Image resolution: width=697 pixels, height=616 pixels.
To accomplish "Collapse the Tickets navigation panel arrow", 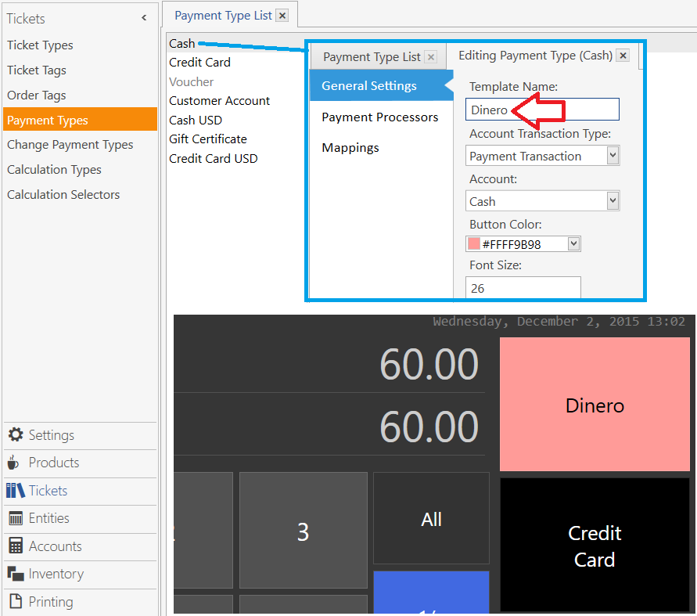I will coord(144,18).
